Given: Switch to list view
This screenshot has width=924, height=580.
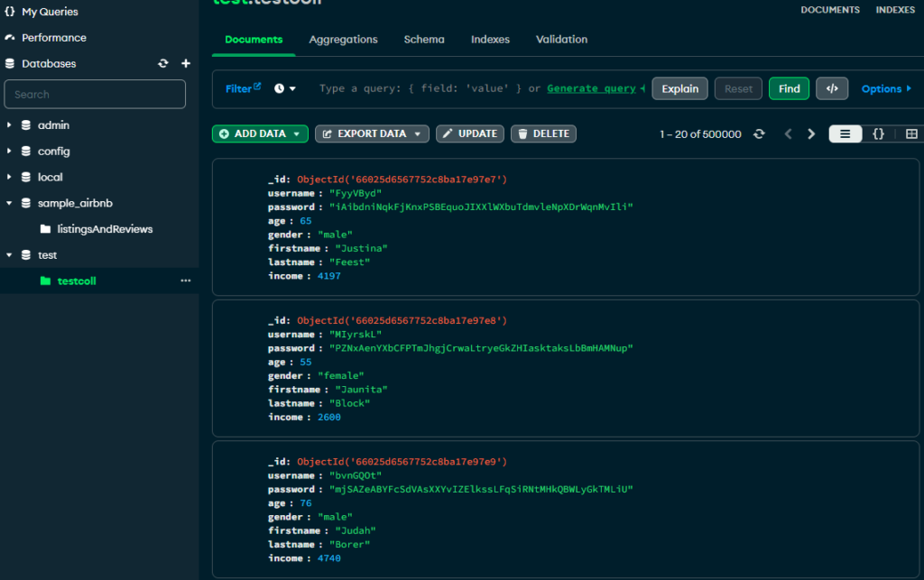Looking at the screenshot, I should point(845,133).
